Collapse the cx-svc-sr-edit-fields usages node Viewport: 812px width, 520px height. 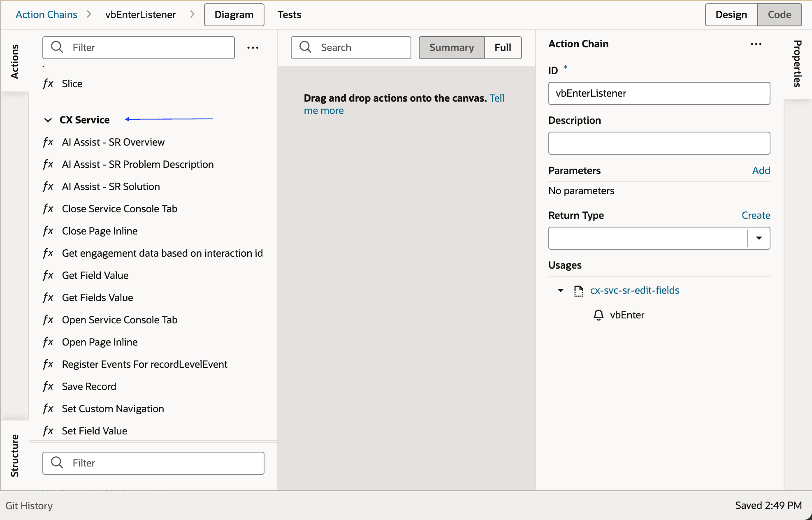tap(561, 290)
